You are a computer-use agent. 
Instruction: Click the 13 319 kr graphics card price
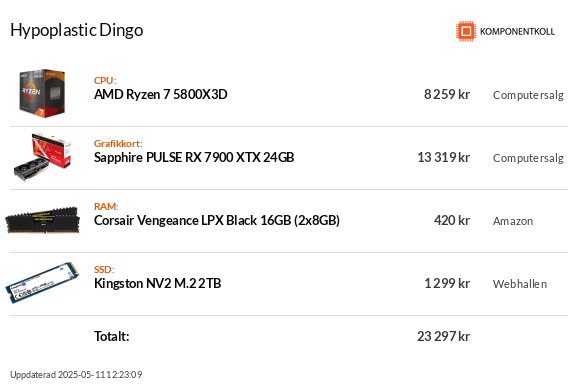tap(443, 158)
